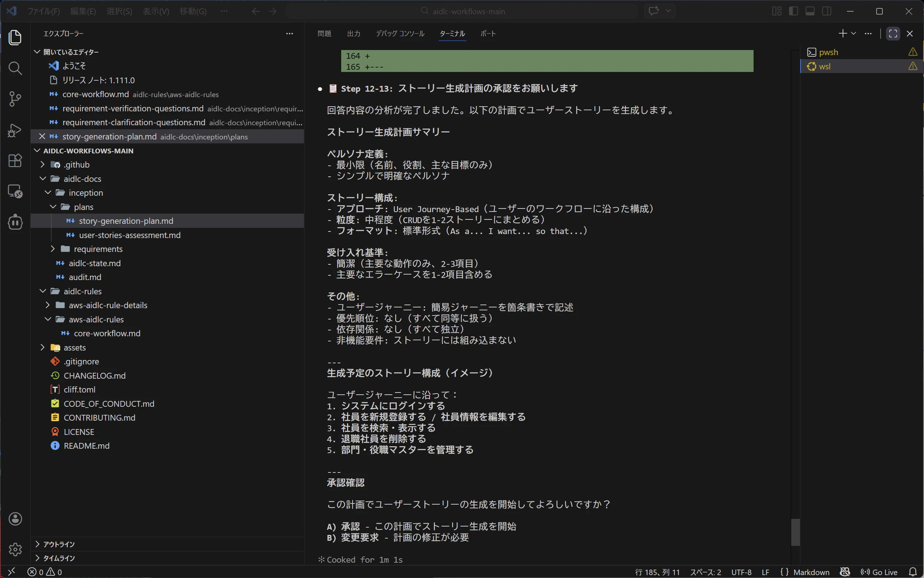Toggle secondary side bar visibility
This screenshot has height=578, width=924.
pyautogui.click(x=827, y=11)
